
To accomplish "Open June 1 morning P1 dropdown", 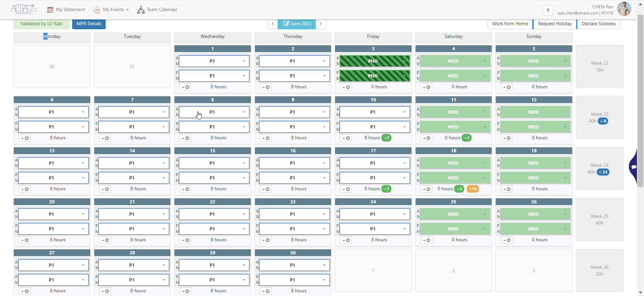I will pos(214,61).
